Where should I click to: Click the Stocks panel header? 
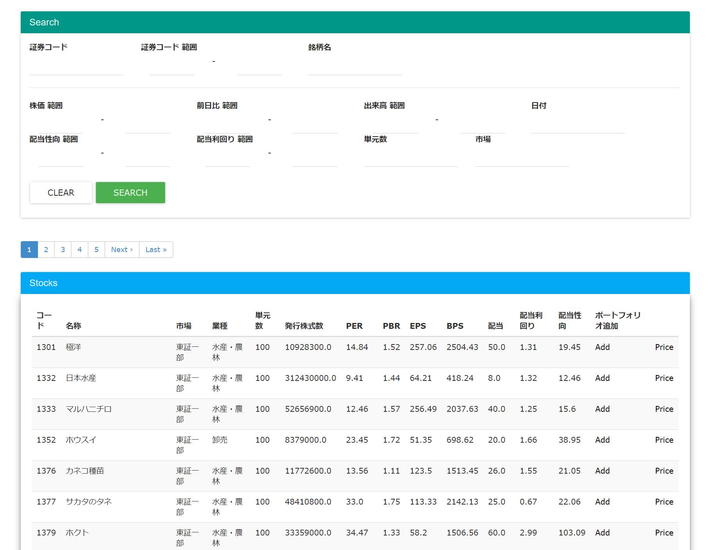[x=355, y=283]
